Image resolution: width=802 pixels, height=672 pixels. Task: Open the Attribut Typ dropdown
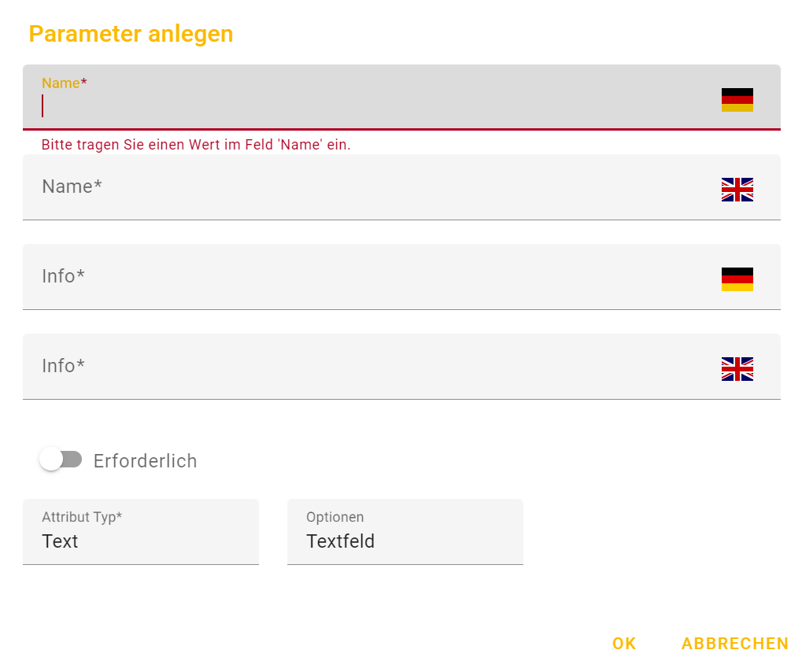point(140,532)
